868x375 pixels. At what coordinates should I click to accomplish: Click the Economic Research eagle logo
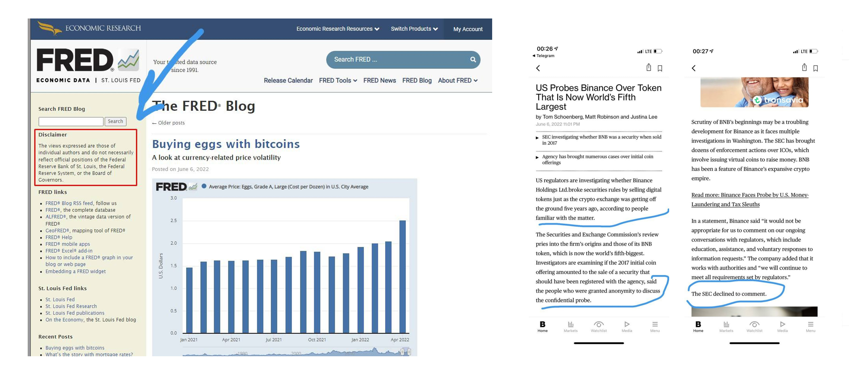point(50,28)
